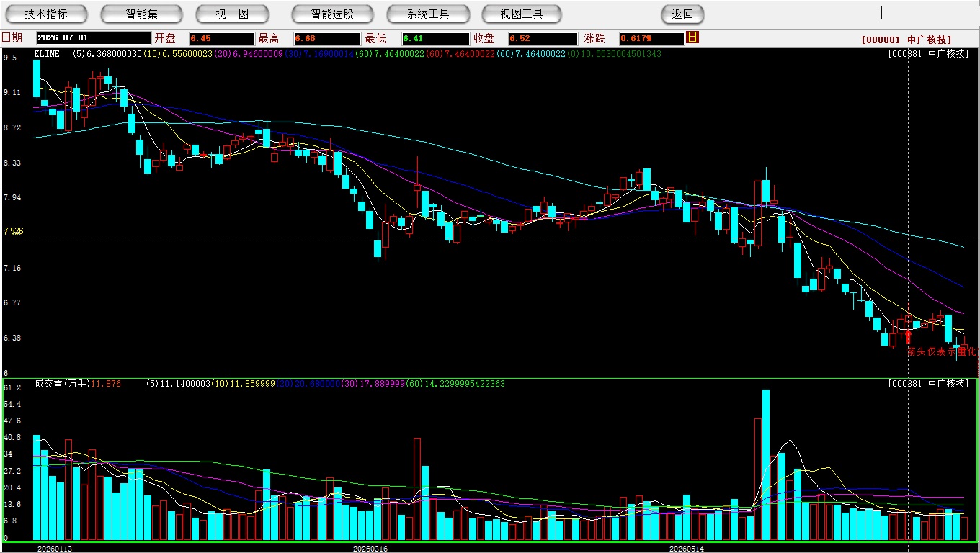Click the 最高 label
Image resolution: width=980 pixels, height=553 pixels.
[x=269, y=38]
